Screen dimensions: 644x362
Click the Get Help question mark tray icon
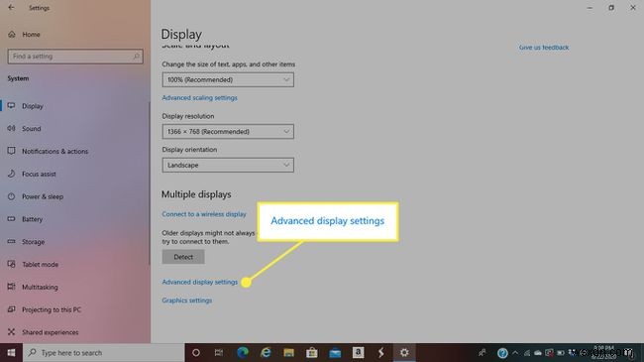click(502, 353)
